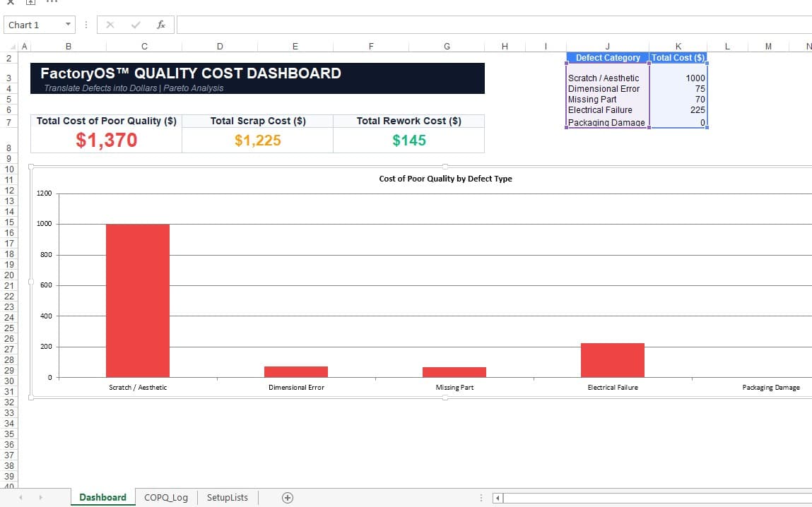812x507 pixels.
Task: Select the Electrical Failure table cell
Action: tap(608, 109)
